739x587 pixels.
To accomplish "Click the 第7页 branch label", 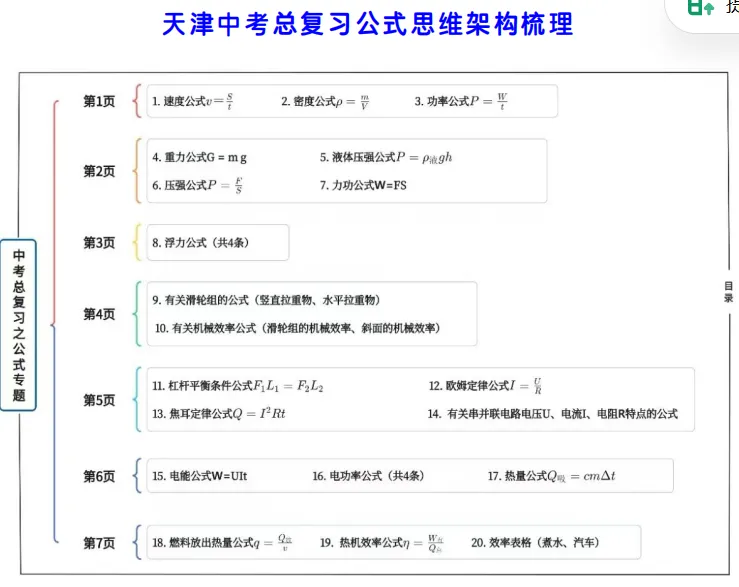I will coord(99,543).
